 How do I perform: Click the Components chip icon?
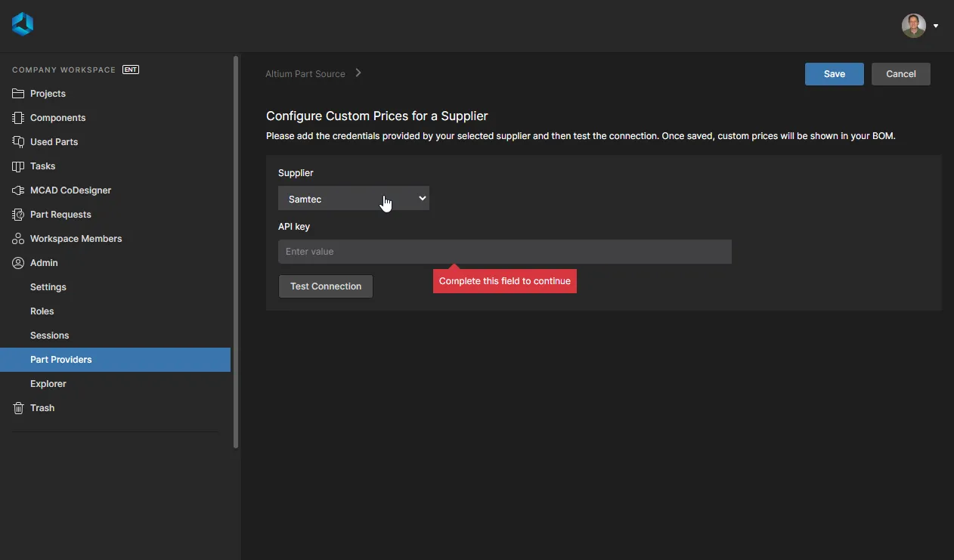[x=18, y=118]
